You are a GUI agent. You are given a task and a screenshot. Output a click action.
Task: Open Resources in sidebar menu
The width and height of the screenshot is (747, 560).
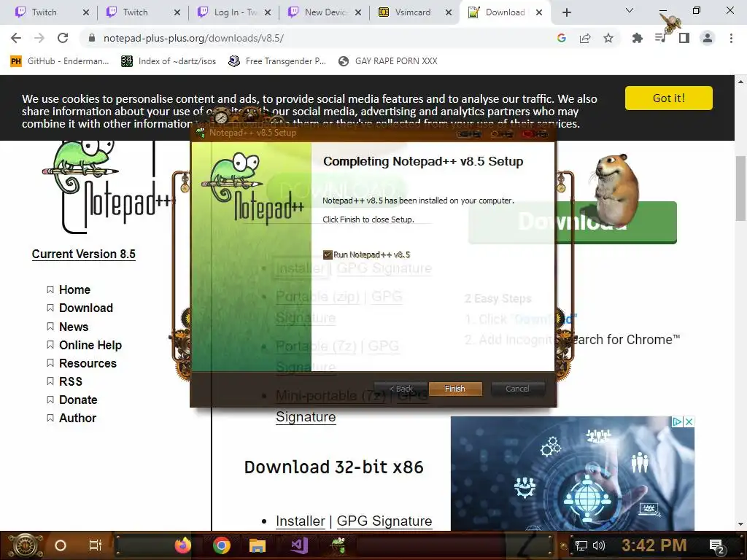coord(88,363)
